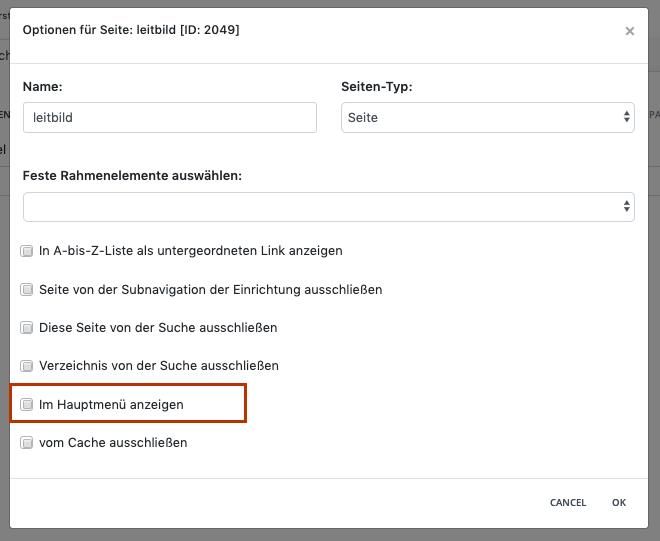Tick the vom Cache ausschließen checkbox
Image resolution: width=660 pixels, height=541 pixels.
click(x=27, y=443)
